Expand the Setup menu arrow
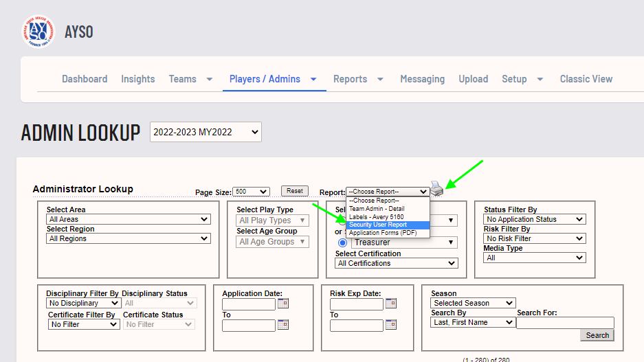This screenshot has width=644, height=362. pos(540,79)
